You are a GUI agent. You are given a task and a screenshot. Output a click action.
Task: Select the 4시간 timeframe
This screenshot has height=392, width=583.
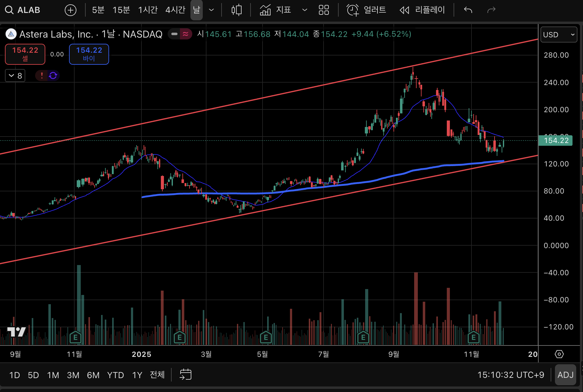pyautogui.click(x=175, y=10)
